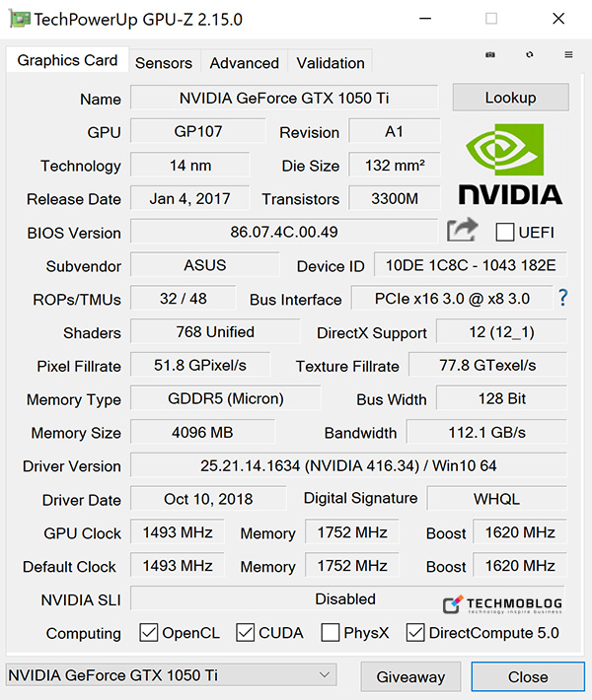Screen dimensions: 592x700
Task: Click the Close button at bottom
Action: [x=528, y=676]
